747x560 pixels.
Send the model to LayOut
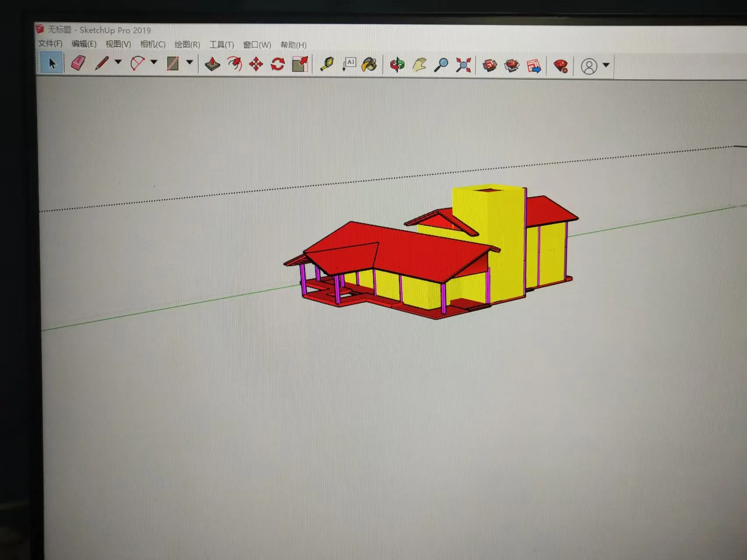coord(533,65)
